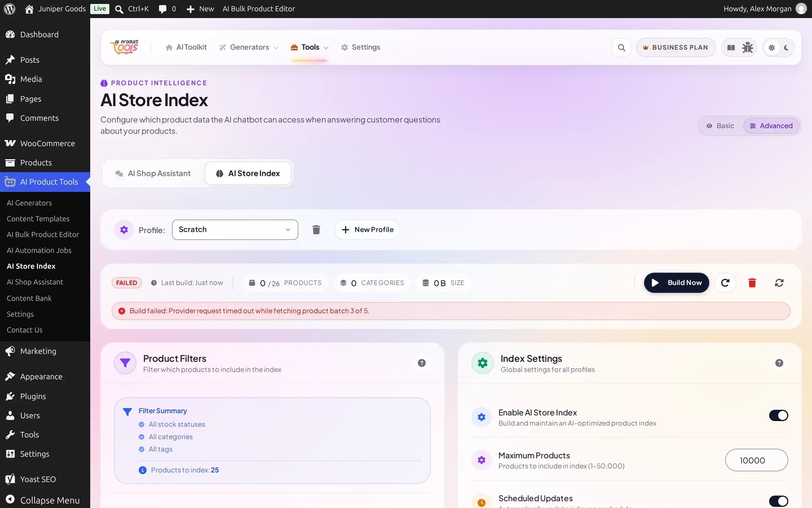Open AI Automation Jobs submenu item
Viewport: 812px width, 508px height.
click(x=39, y=250)
